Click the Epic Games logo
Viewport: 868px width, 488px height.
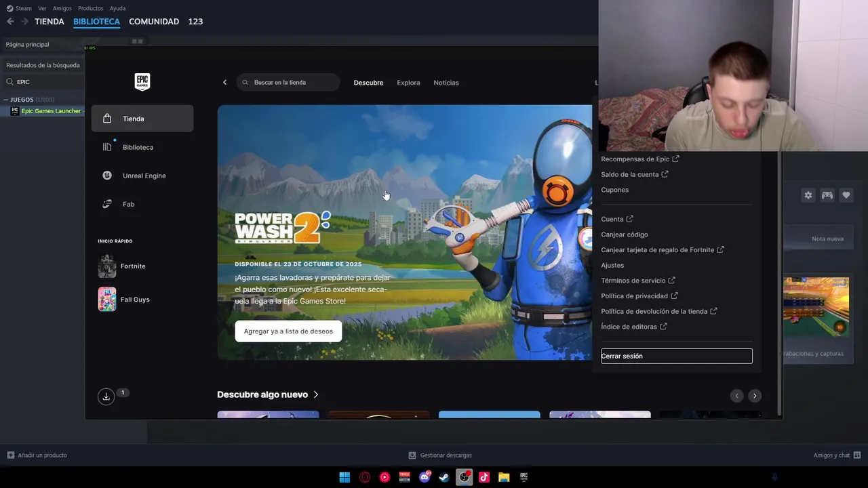pyautogui.click(x=142, y=82)
